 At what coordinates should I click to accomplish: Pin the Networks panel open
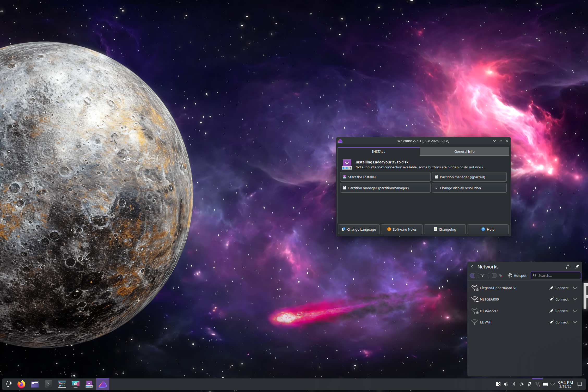pyautogui.click(x=577, y=266)
